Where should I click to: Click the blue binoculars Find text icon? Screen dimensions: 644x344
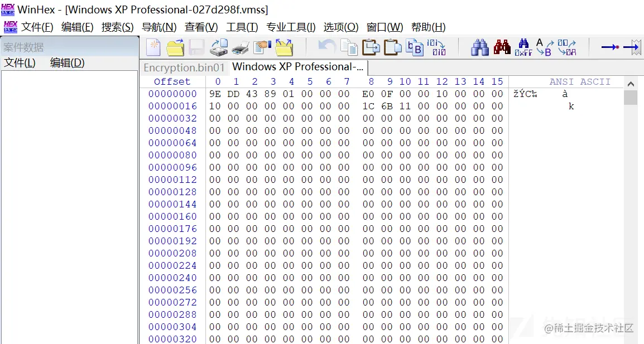(x=480, y=47)
